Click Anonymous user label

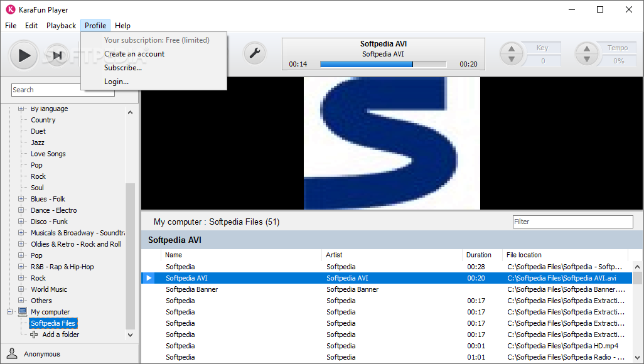pos(42,354)
